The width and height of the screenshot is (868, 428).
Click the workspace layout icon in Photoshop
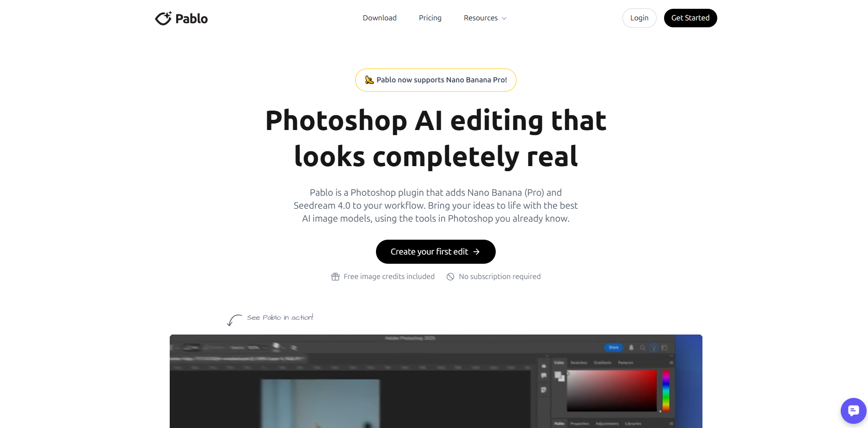665,347
